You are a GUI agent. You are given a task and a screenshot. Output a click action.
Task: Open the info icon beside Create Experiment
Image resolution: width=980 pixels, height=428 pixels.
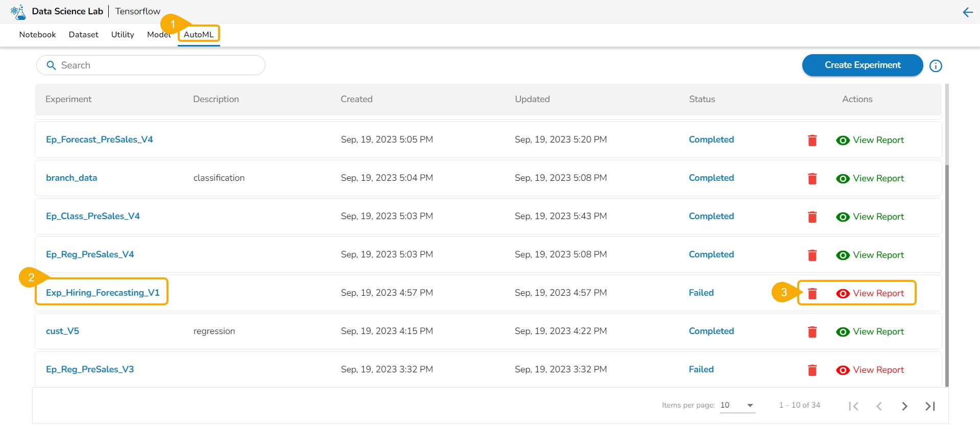click(936, 66)
